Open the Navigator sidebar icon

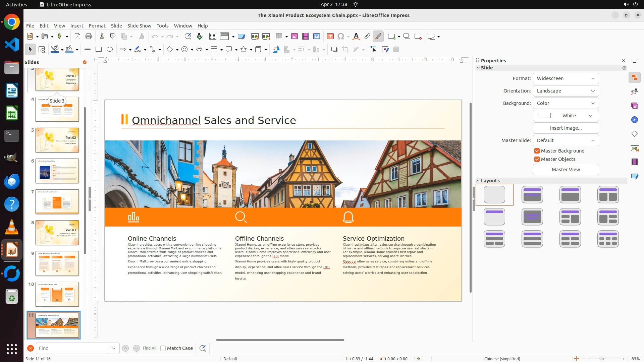[x=634, y=120]
